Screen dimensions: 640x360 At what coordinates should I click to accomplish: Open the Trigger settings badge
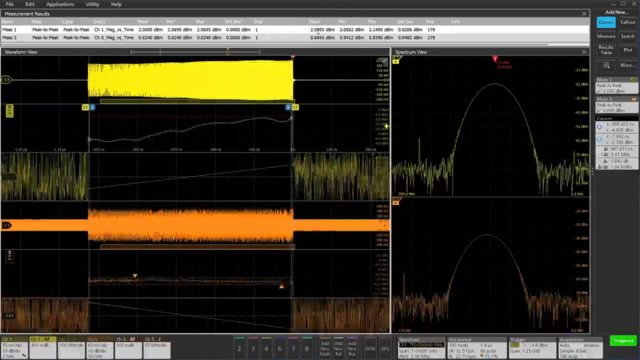pos(532,348)
